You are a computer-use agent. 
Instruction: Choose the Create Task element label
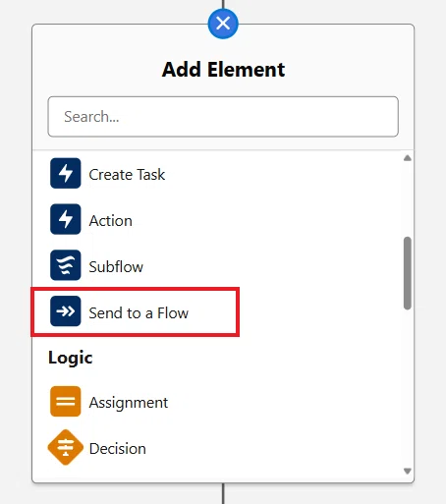tap(127, 175)
